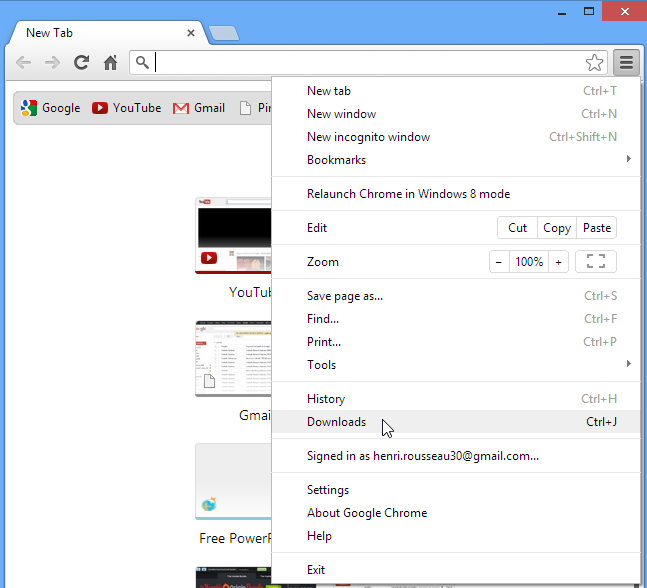647x588 pixels.
Task: Close the New Tab tab
Action: coord(191,33)
